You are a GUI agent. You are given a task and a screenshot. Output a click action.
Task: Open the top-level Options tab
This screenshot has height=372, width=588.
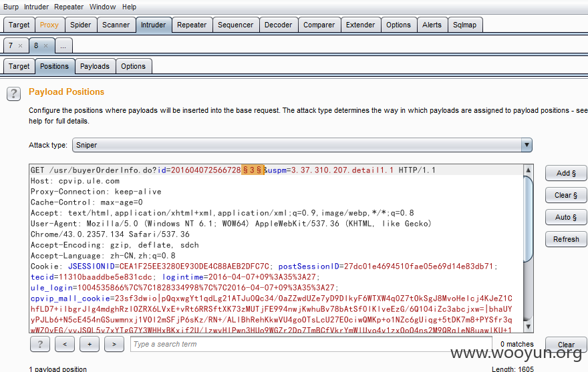399,25
